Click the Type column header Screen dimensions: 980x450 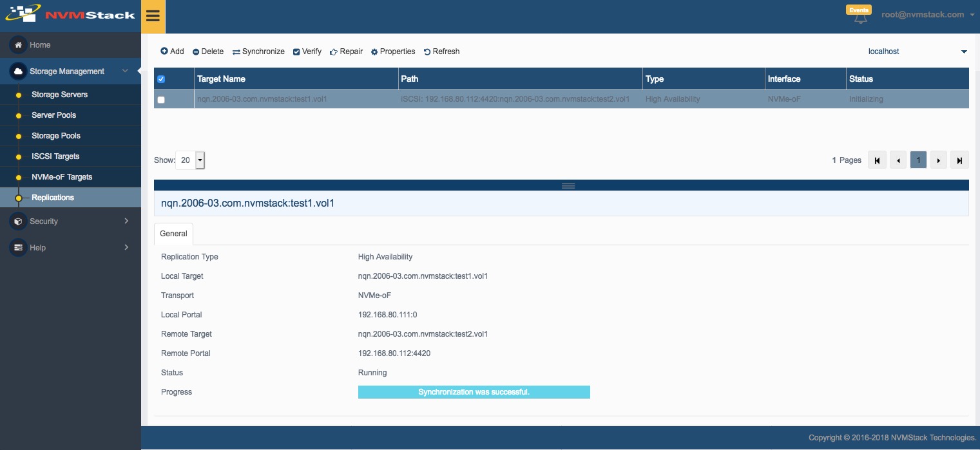(x=704, y=79)
